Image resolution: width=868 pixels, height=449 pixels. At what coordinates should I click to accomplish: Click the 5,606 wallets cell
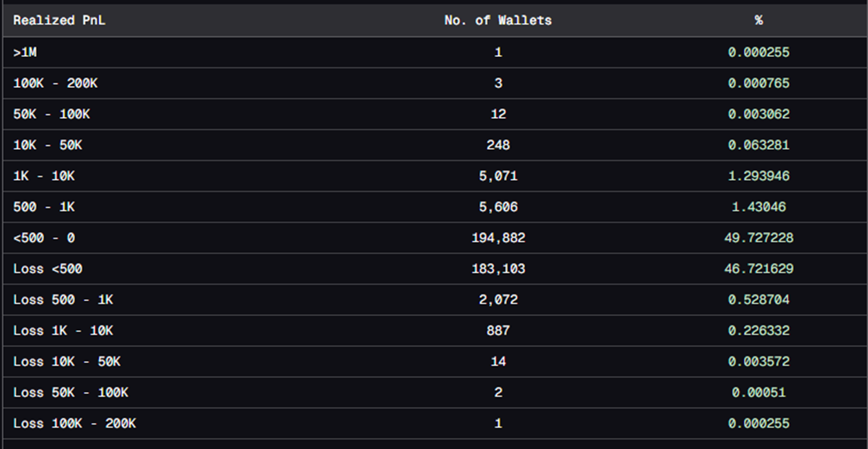click(x=498, y=207)
